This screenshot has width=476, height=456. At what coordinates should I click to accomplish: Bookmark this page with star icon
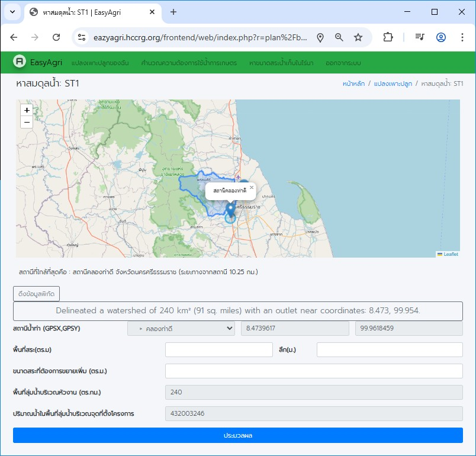[358, 37]
